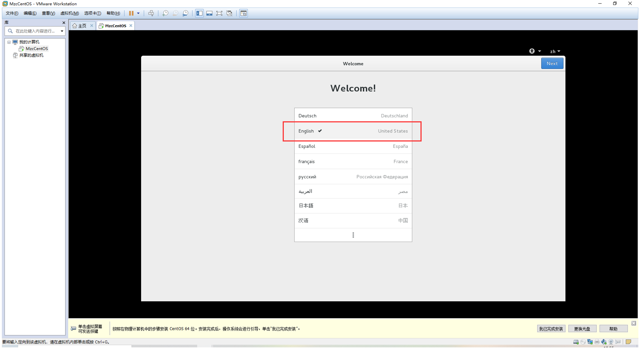Click the library search magnifier icon

click(x=10, y=31)
